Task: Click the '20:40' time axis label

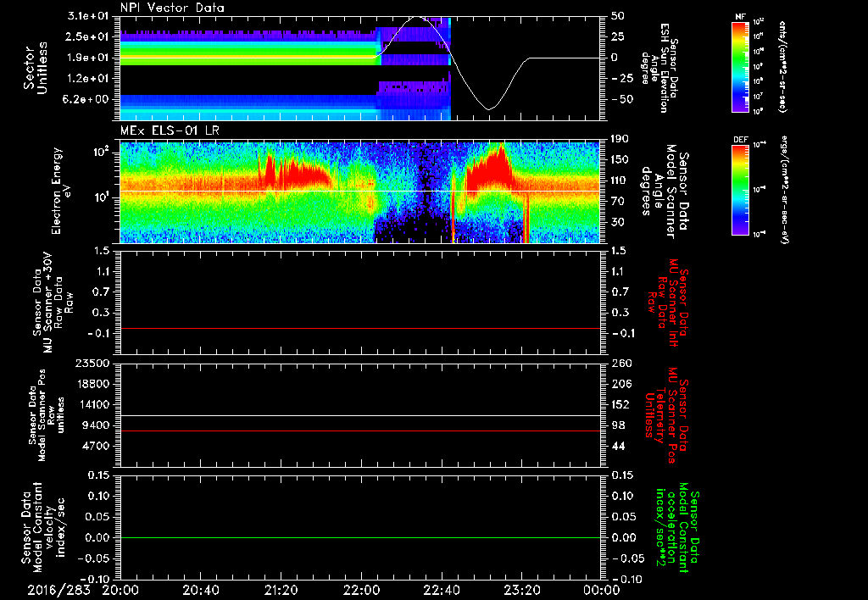Action: tap(200, 591)
